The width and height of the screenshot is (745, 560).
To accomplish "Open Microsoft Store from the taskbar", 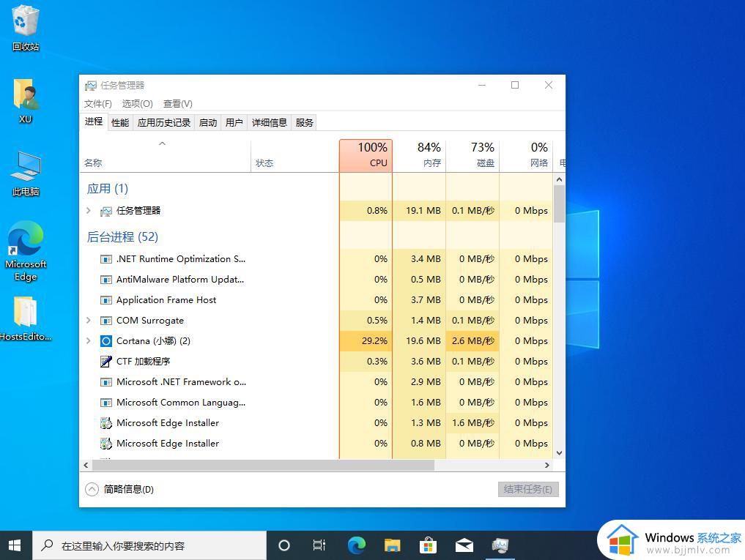I will point(428,545).
